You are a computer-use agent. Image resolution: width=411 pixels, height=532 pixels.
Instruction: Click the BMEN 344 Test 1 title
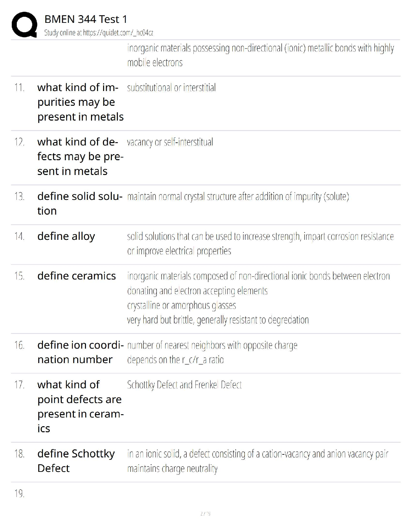click(x=86, y=19)
